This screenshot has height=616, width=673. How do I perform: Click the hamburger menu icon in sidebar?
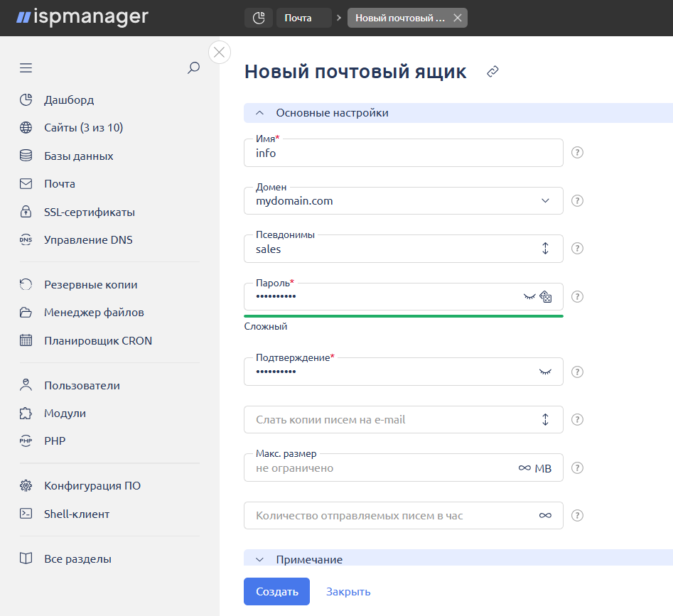coord(26,68)
